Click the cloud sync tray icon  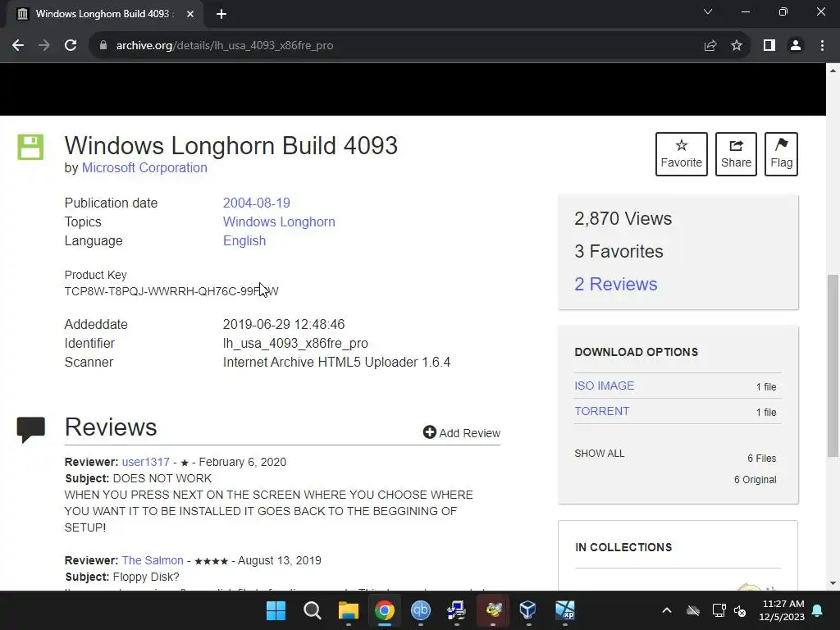click(693, 610)
